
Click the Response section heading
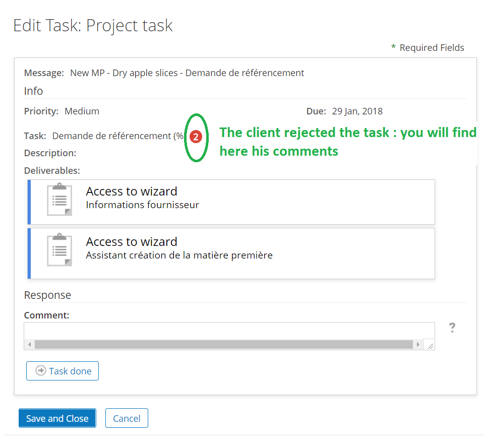[x=47, y=295]
